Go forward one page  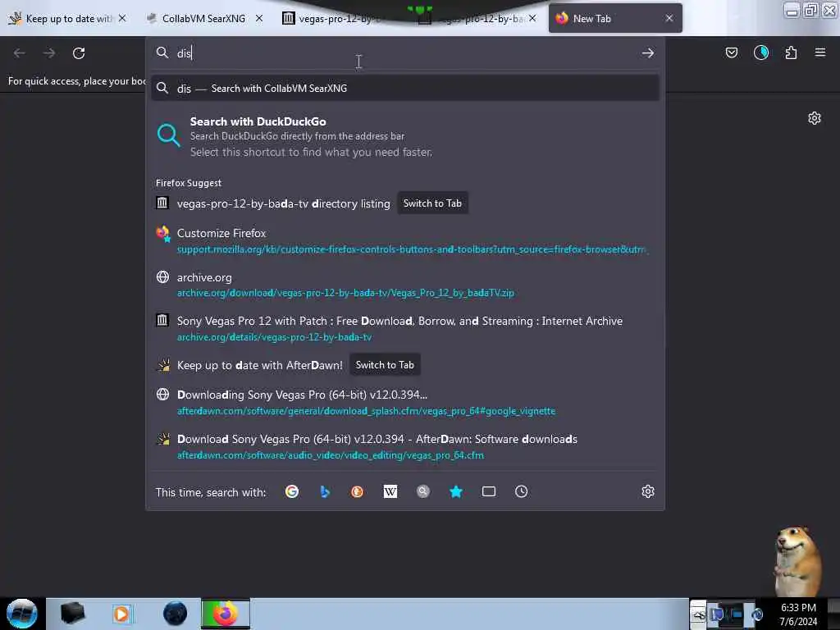49,53
